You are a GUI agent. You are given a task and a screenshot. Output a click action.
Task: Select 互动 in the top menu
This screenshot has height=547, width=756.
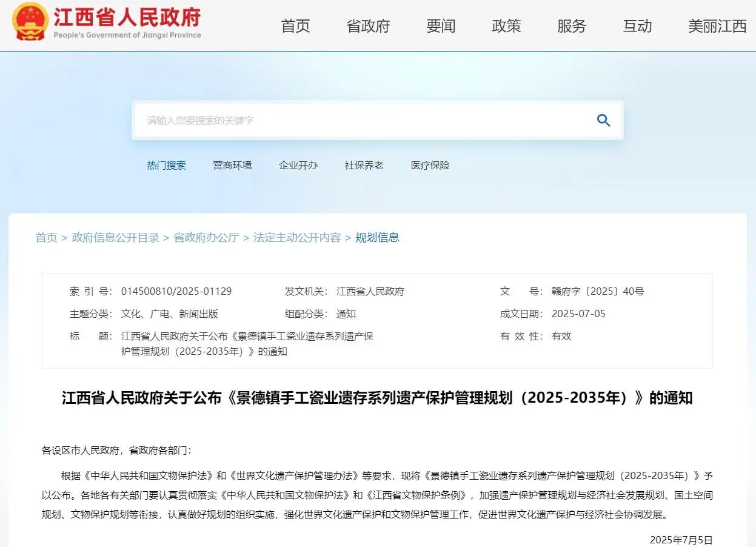click(637, 26)
